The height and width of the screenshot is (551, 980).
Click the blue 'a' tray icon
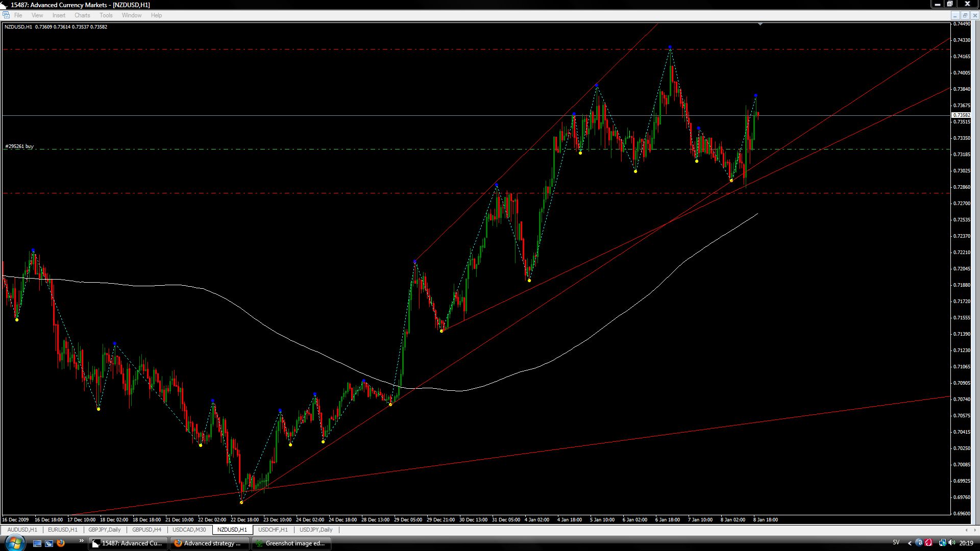coord(919,543)
